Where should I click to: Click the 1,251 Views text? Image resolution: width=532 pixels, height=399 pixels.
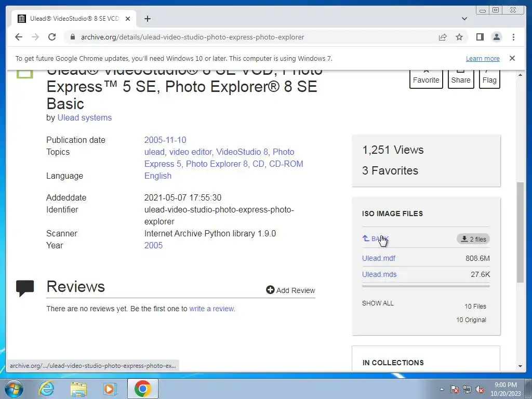coord(393,150)
